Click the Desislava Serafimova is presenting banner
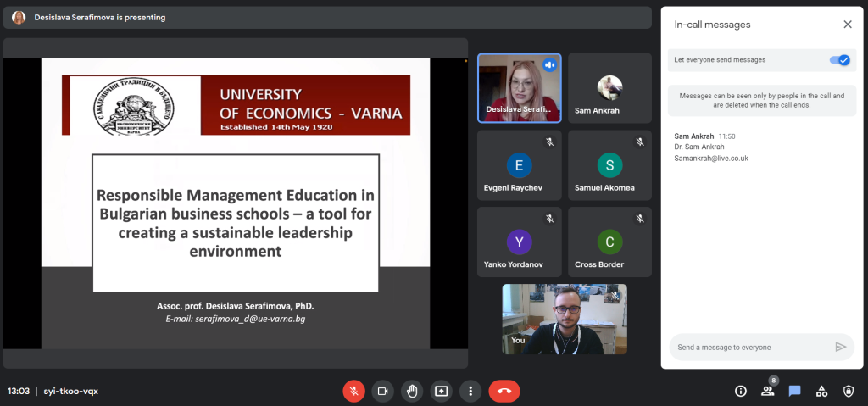 [327, 18]
